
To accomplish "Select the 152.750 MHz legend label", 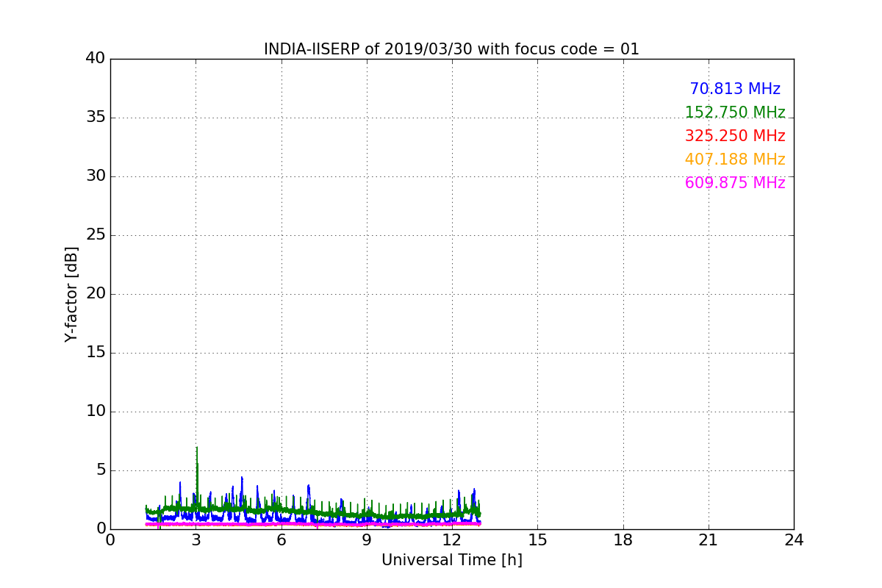I will click(x=735, y=112).
